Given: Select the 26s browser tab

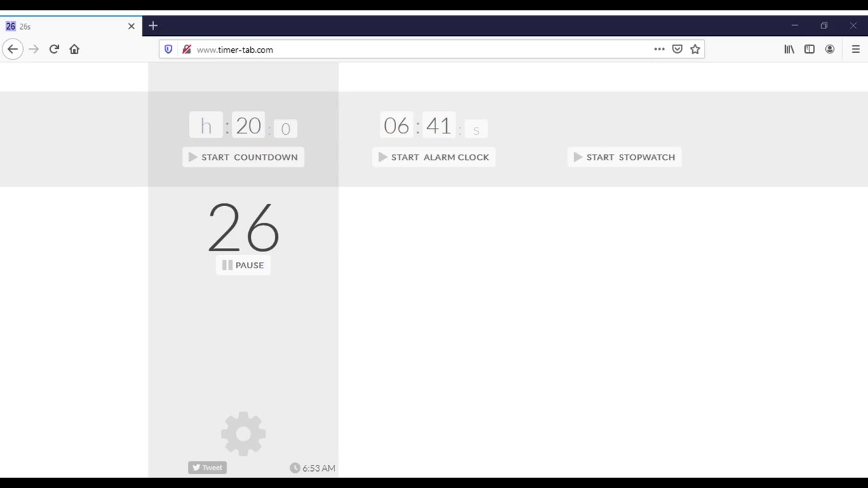Looking at the screenshot, I should [x=71, y=26].
